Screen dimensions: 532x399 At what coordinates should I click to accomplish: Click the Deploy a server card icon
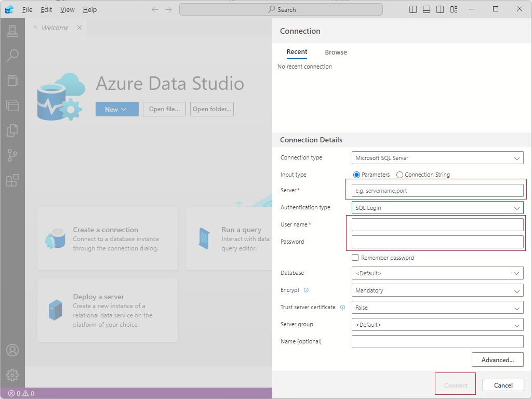pos(55,310)
